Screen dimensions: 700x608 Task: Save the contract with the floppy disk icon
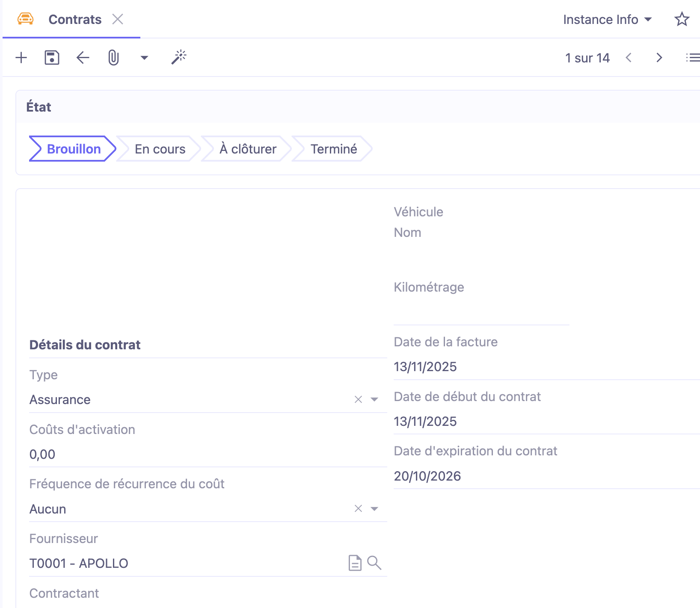(x=52, y=58)
